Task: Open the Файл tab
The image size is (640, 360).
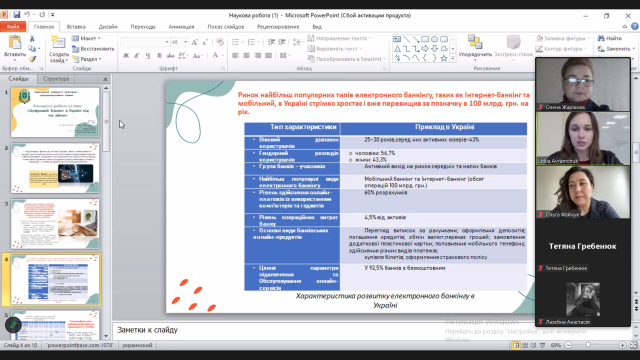Action: 13,27
